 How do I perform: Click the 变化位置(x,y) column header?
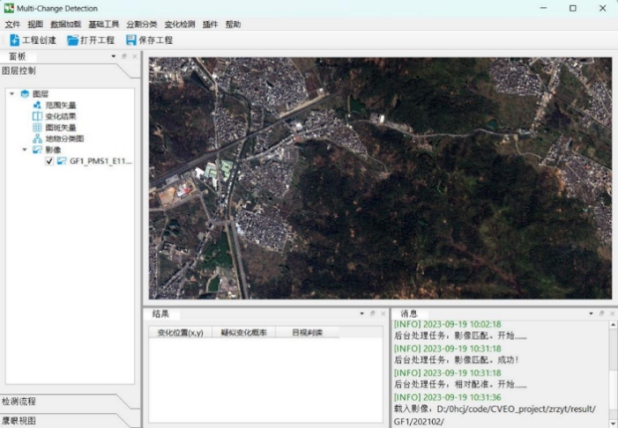pos(181,332)
